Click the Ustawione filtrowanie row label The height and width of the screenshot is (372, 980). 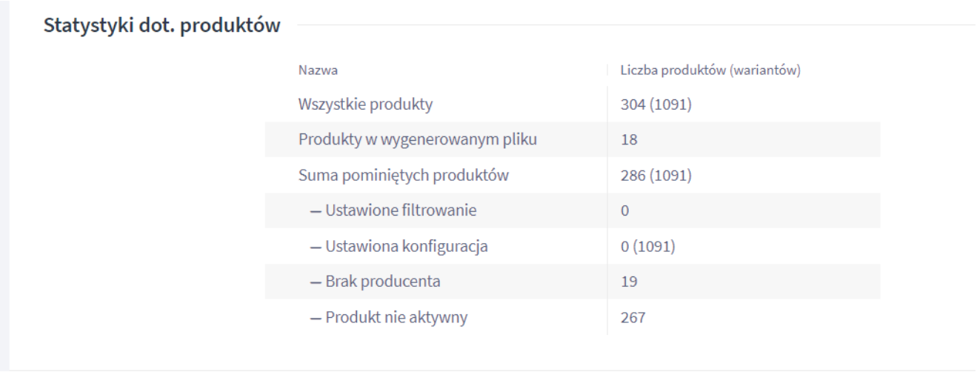401,210
